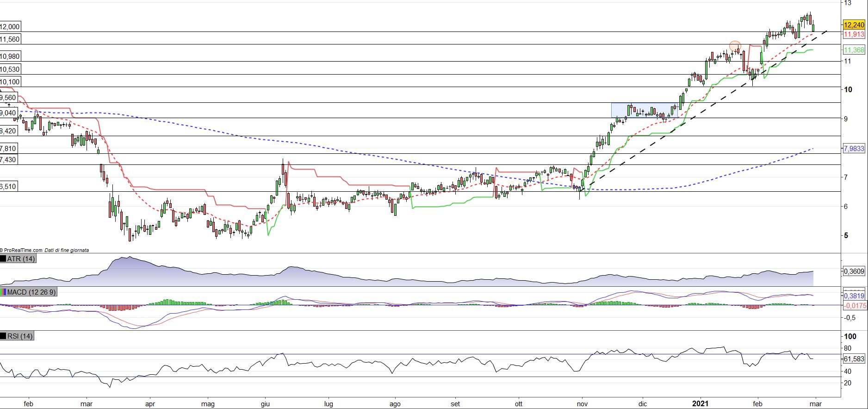Click the 'nov' month label on time axis
This screenshot has width=868, height=409.
(582, 404)
